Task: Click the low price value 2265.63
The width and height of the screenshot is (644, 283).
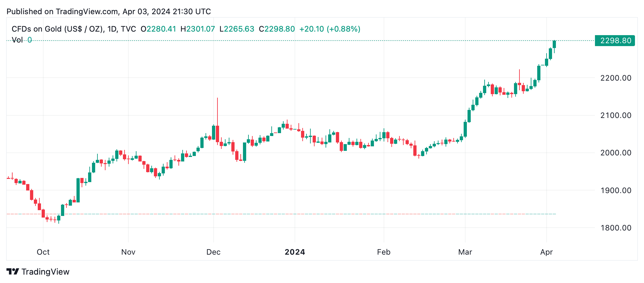Action: click(x=239, y=29)
